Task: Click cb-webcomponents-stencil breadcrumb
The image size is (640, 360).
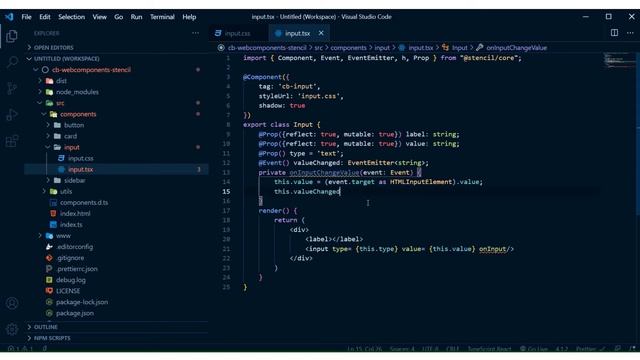Action: [x=267, y=48]
